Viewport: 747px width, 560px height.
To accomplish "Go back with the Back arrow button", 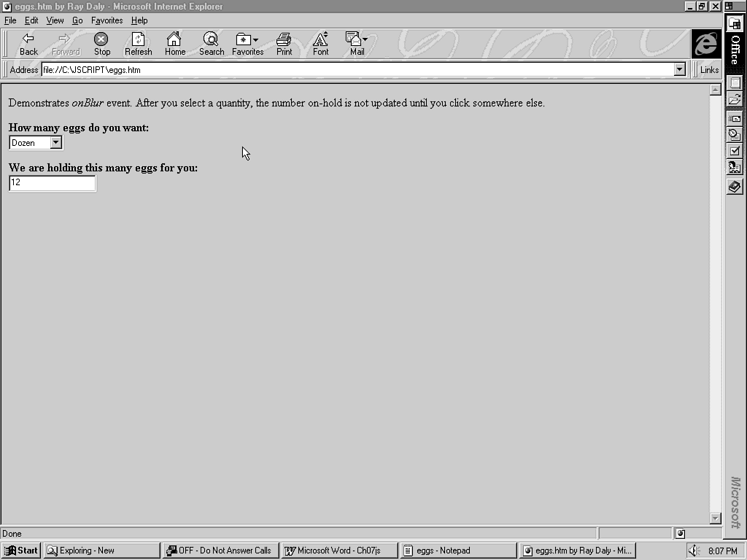I will point(28,44).
